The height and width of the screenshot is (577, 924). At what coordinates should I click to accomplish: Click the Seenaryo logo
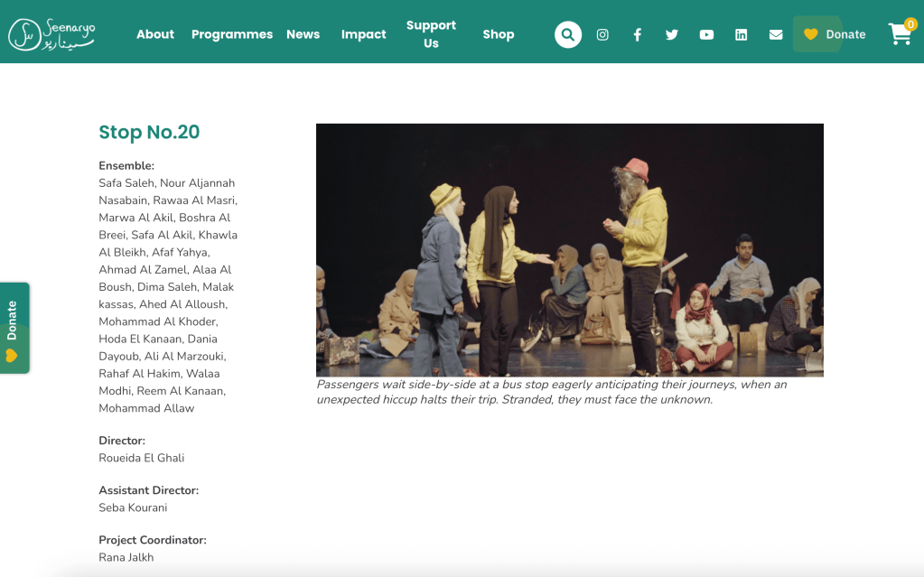[x=51, y=34]
